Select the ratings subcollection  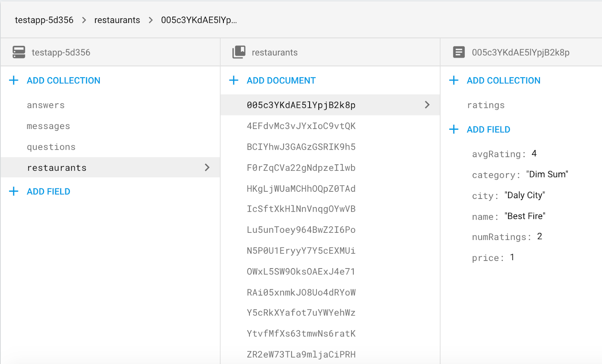486,105
